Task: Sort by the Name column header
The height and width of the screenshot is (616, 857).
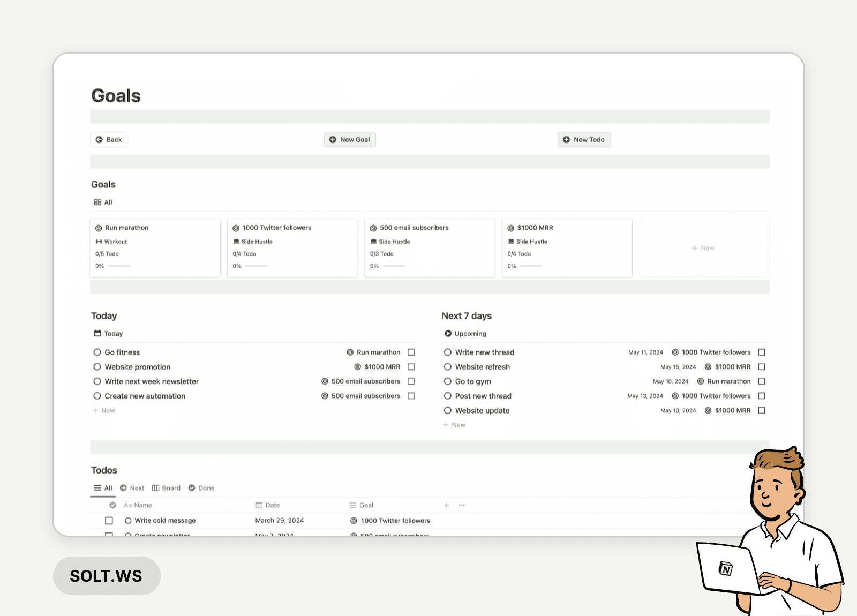Action: [x=138, y=505]
